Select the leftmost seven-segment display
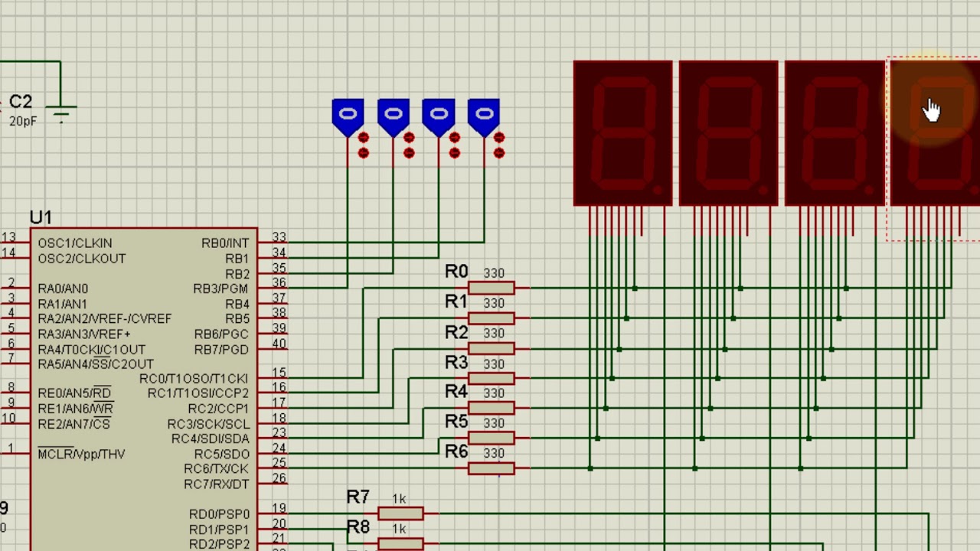980x551 pixels. click(622, 134)
